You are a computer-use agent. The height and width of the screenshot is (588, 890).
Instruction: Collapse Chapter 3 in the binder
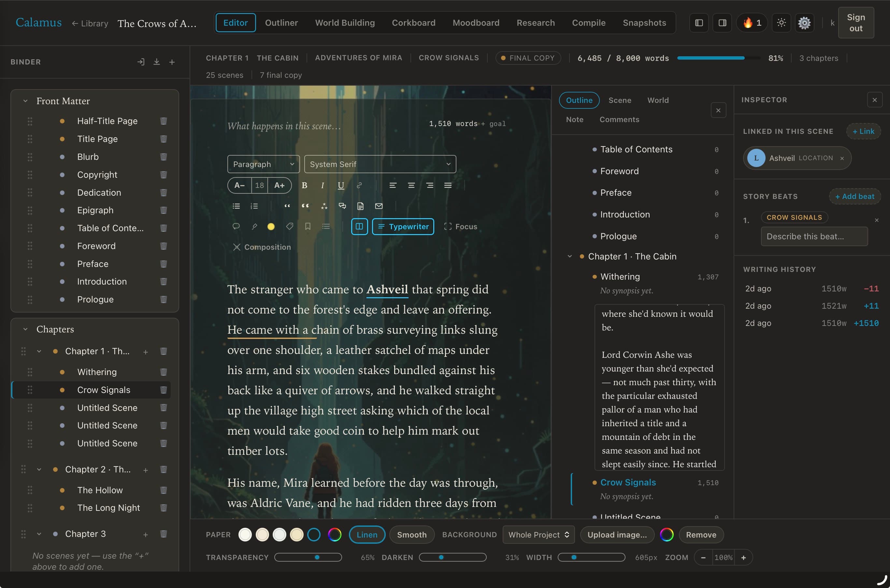[39, 534]
